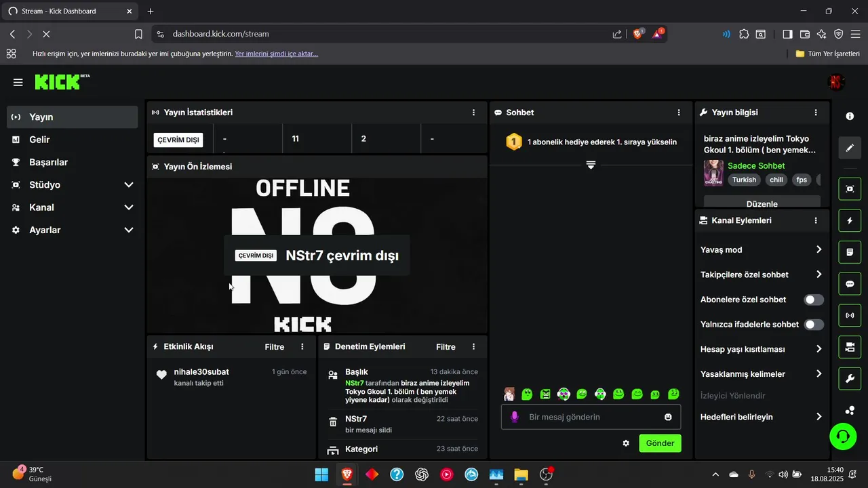The height and width of the screenshot is (488, 868).
Task: Open Denetim Eylemleri Filtre dropdown
Action: point(446,347)
